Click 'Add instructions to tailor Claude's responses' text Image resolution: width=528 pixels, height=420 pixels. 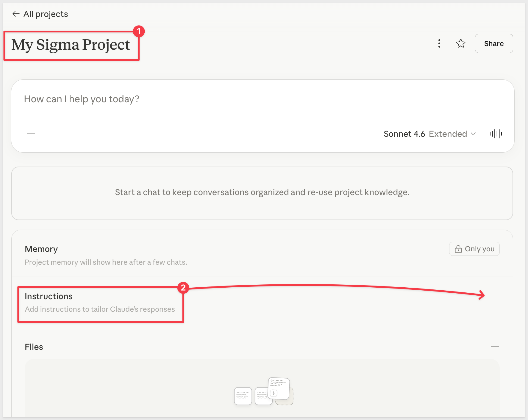tap(100, 309)
